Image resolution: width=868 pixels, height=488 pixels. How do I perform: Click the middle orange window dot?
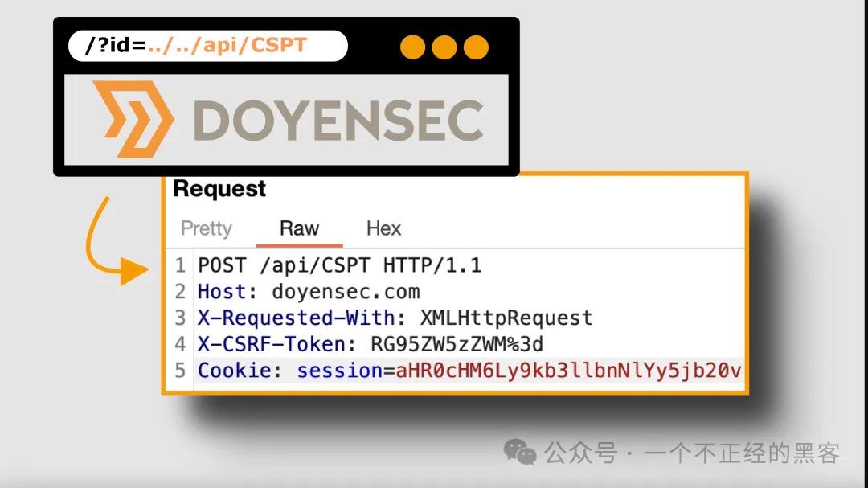(444, 47)
